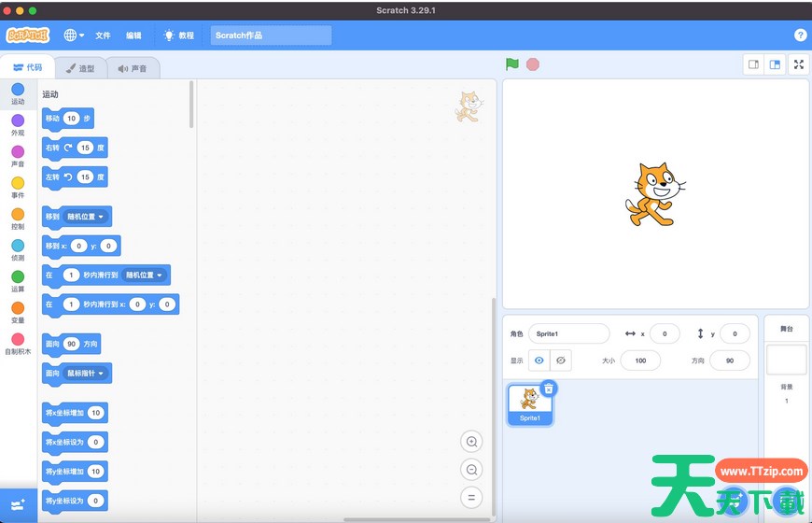Zoom in on the code workspace

point(472,442)
